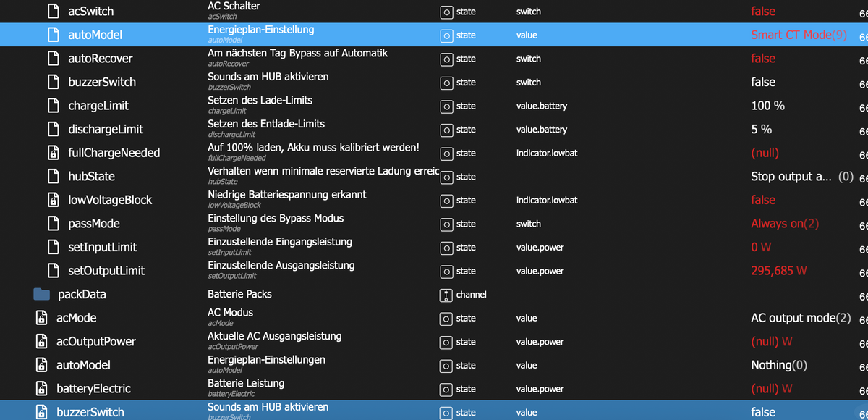Click the state type icon in chargeLimit row
868x420 pixels.
click(x=446, y=106)
